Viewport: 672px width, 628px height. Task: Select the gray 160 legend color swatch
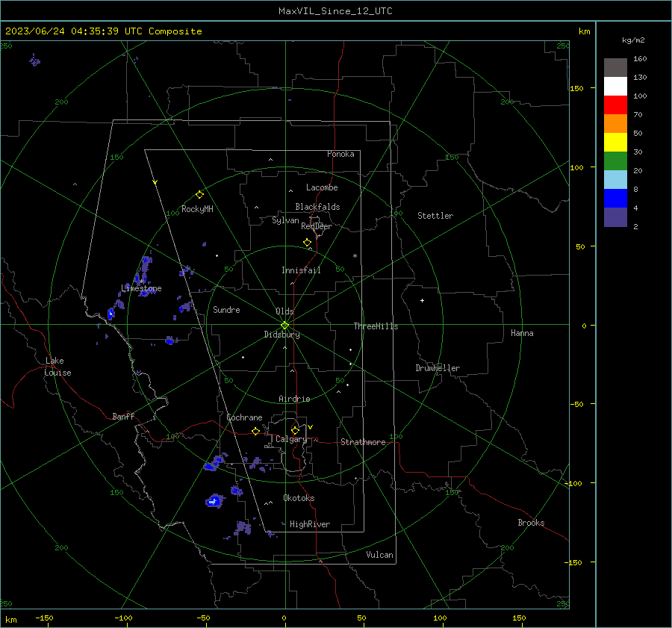[615, 68]
